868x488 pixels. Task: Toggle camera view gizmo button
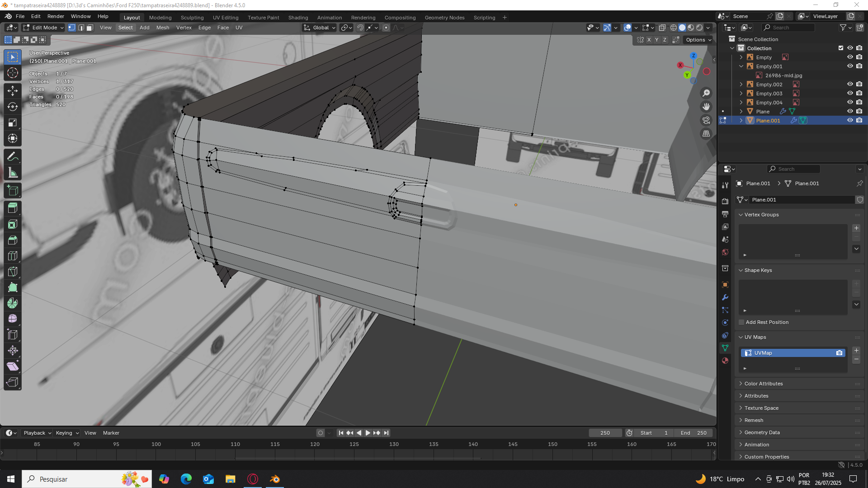pos(706,120)
